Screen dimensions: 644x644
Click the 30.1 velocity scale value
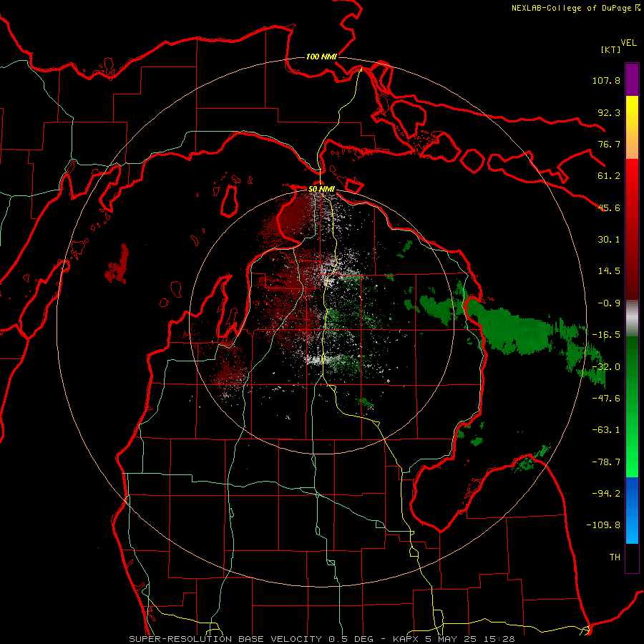pos(609,240)
